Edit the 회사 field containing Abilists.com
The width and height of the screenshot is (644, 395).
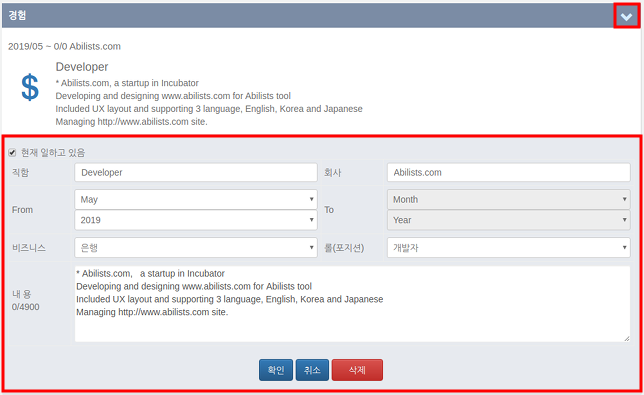click(x=508, y=172)
